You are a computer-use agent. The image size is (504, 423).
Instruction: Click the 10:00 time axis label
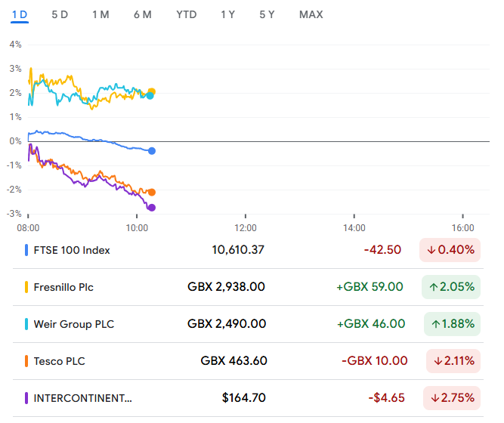tap(137, 228)
